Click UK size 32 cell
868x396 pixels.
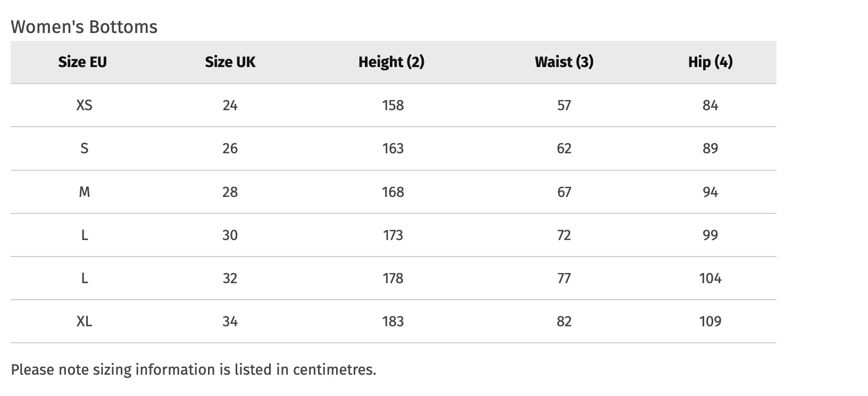tap(230, 278)
